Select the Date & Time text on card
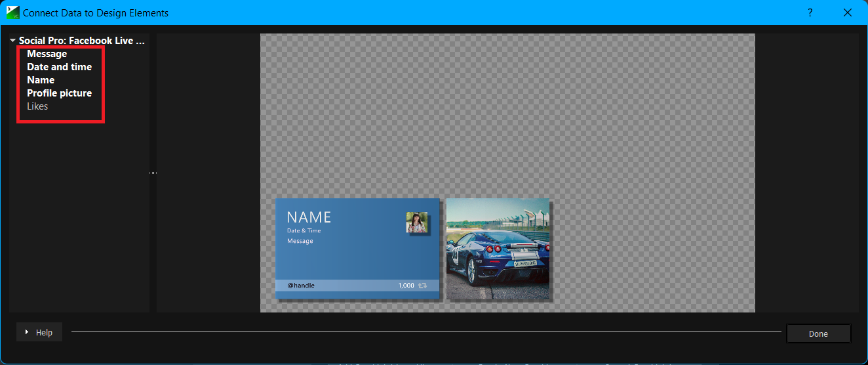Image resolution: width=868 pixels, height=365 pixels. click(304, 231)
